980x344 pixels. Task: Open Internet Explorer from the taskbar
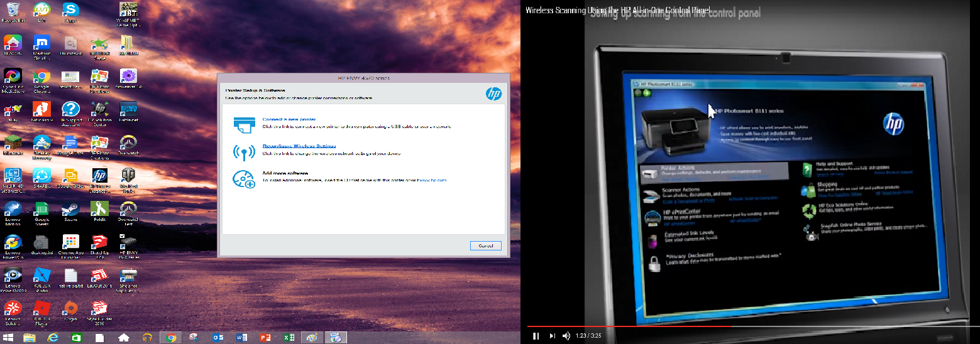53,338
